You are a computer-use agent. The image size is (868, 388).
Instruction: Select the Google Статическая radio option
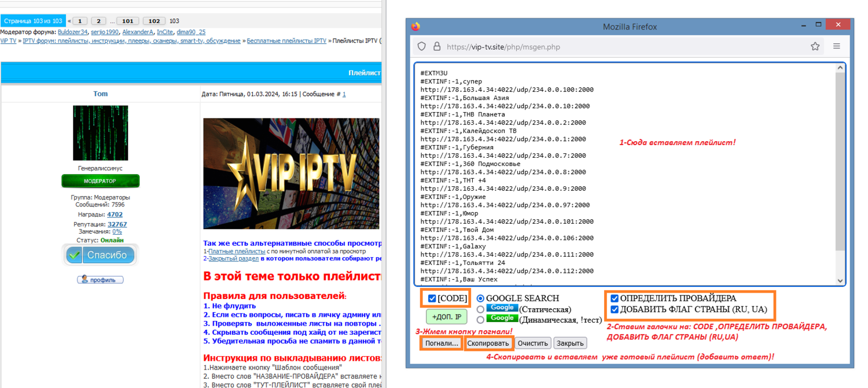tap(481, 309)
